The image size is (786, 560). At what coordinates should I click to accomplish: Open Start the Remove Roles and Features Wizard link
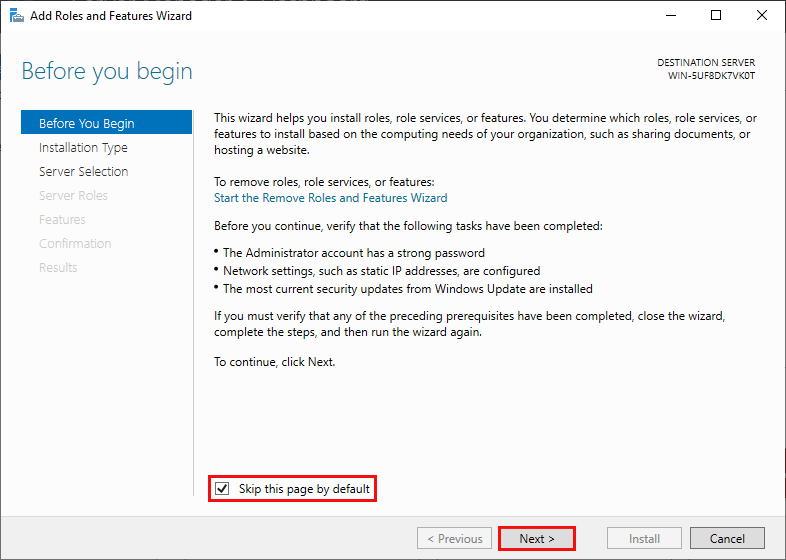tap(330, 198)
